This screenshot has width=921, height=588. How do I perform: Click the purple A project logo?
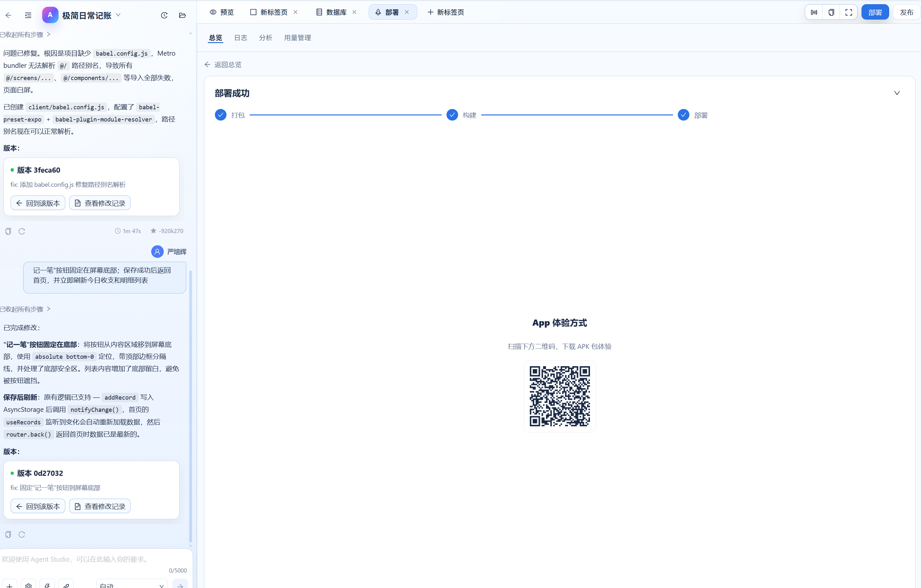click(x=50, y=15)
